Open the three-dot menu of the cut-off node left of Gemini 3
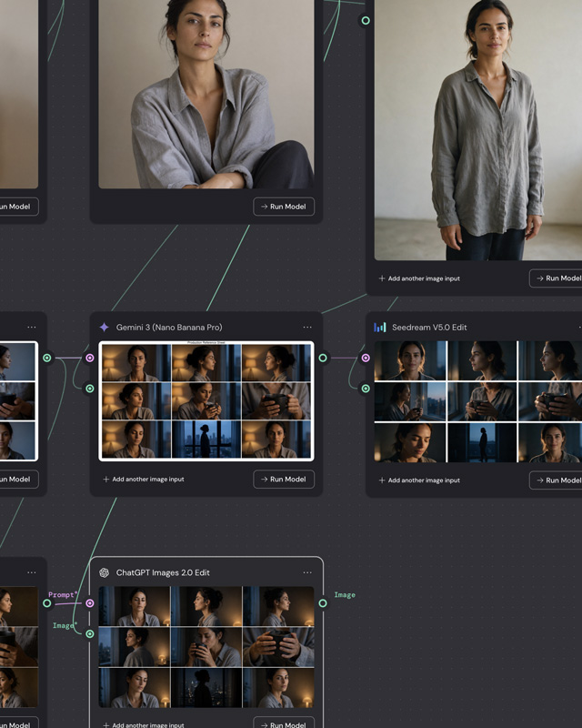This screenshot has height=728, width=582. [32, 328]
